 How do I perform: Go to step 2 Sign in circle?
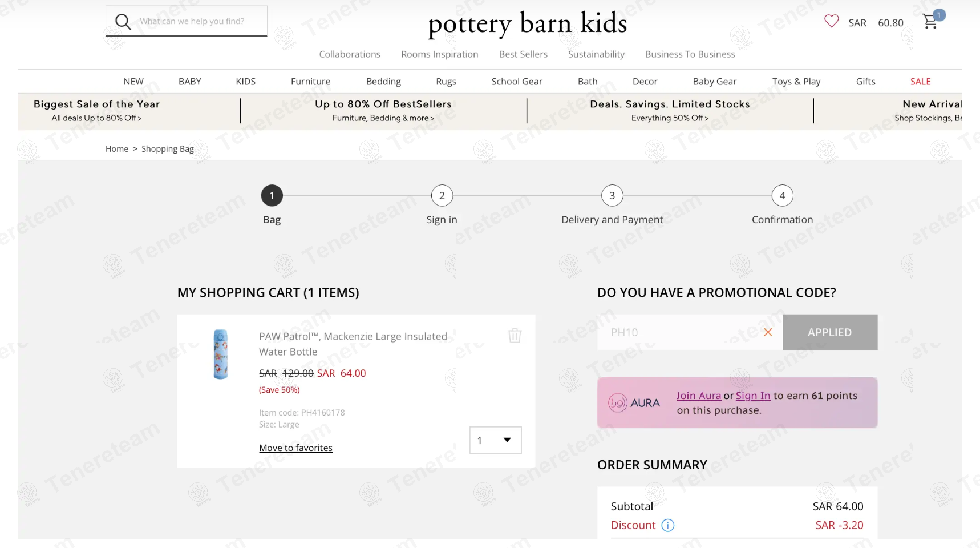click(x=442, y=196)
